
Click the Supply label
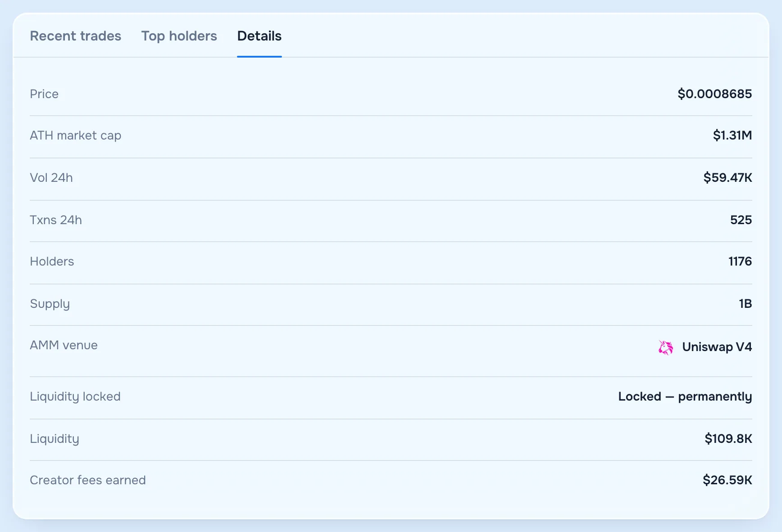click(x=50, y=304)
